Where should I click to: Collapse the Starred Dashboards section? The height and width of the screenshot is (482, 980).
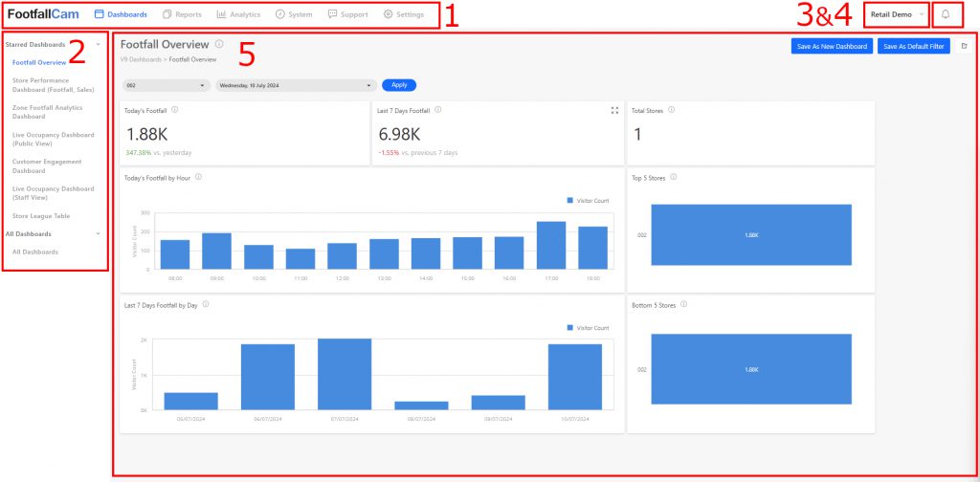(98, 44)
